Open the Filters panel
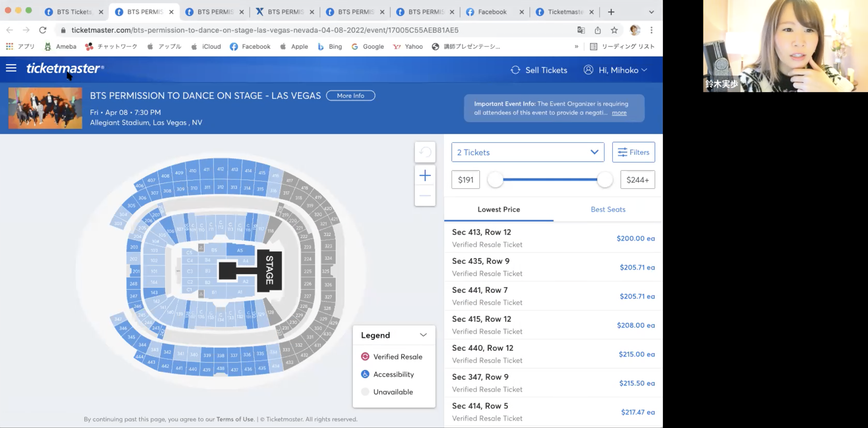The image size is (868, 428). point(634,152)
